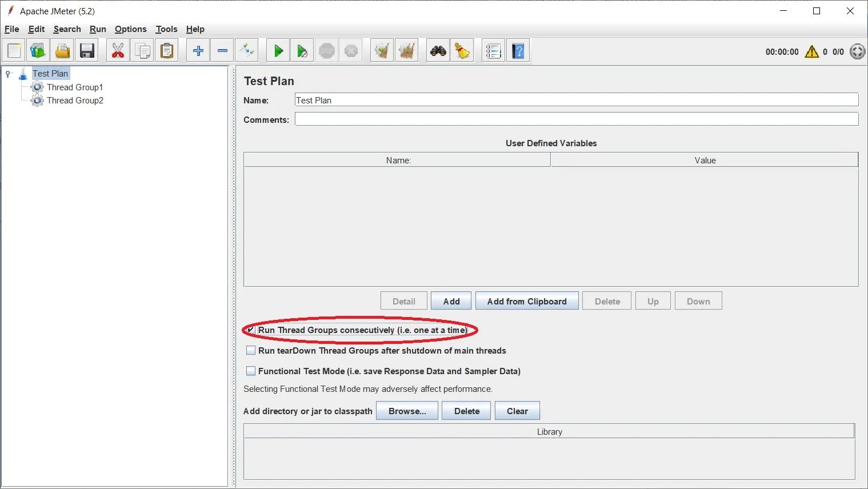Click the Help question mark icon
Screen dimensions: 868x489
coord(518,51)
